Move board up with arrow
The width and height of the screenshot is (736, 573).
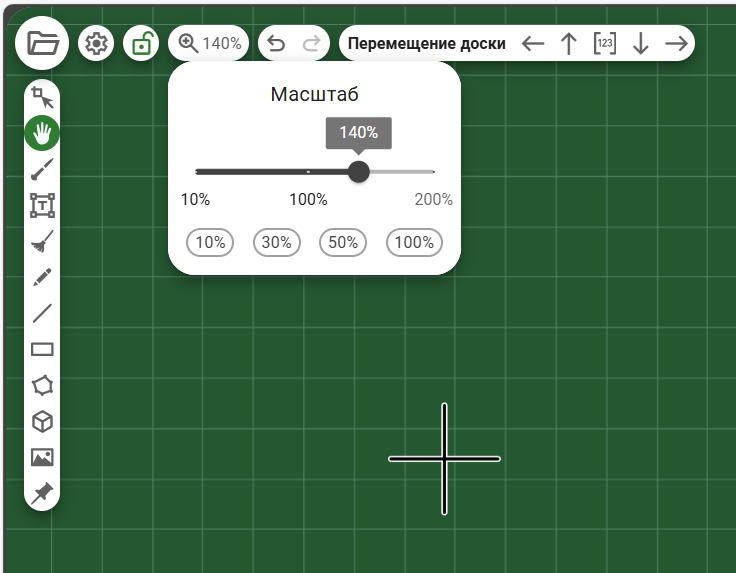(x=569, y=44)
